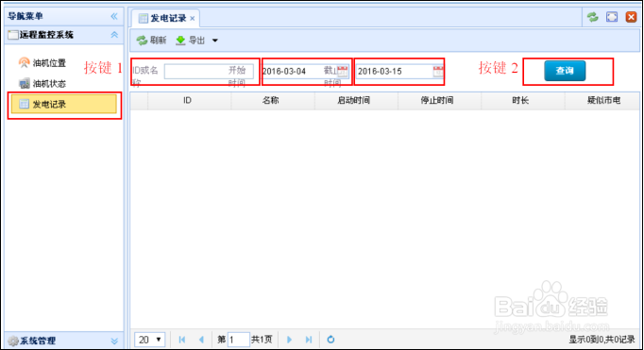Click the 查询 query button

[565, 71]
